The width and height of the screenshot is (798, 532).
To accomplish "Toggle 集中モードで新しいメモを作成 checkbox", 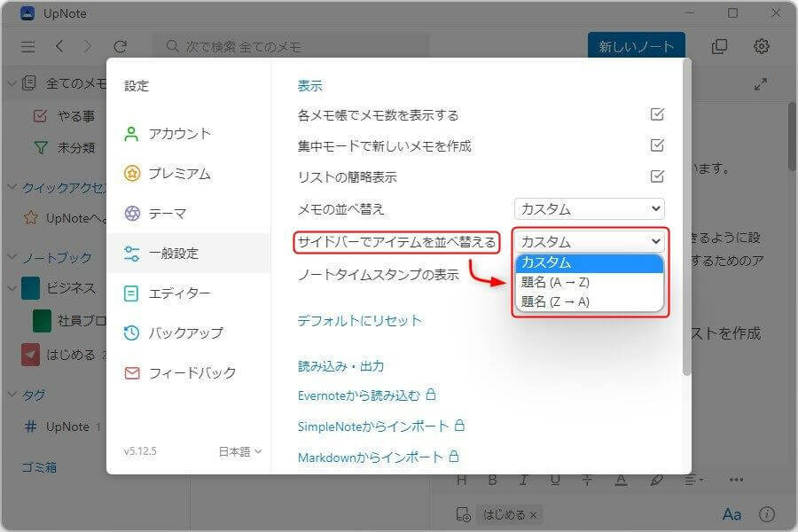I will pyautogui.click(x=657, y=145).
